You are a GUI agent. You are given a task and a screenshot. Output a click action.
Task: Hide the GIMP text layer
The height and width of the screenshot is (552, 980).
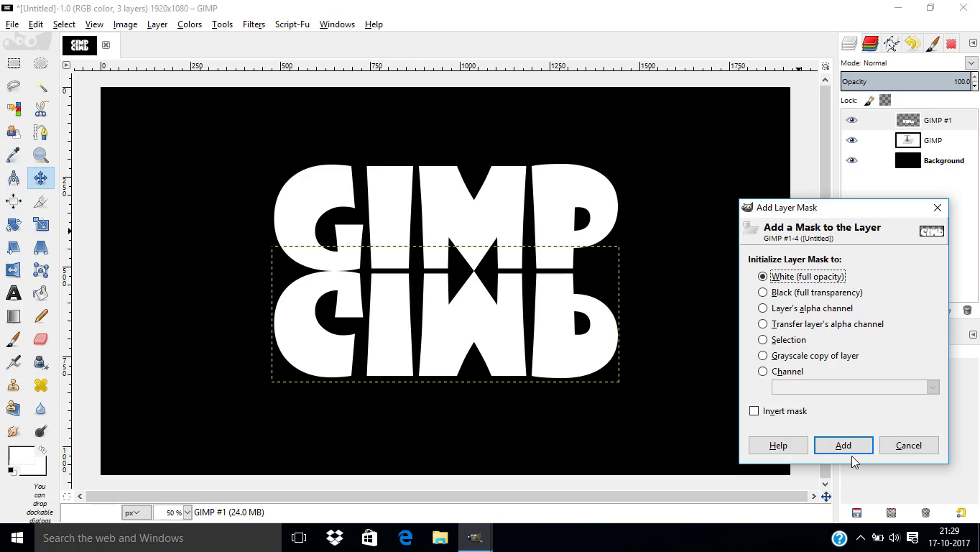851,140
